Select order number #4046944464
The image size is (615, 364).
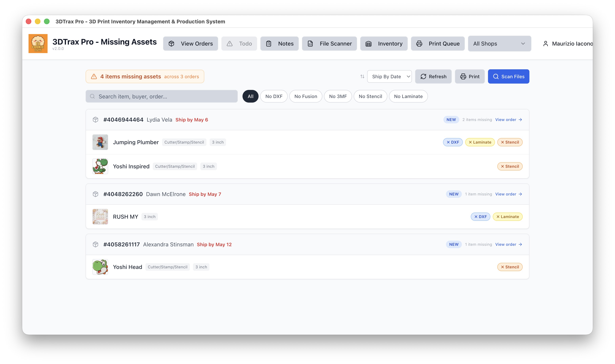coord(123,120)
